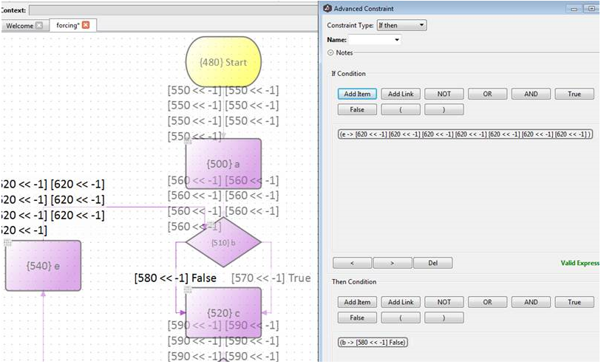Select the {540} e node
The height and width of the screenshot is (364, 601).
click(44, 266)
